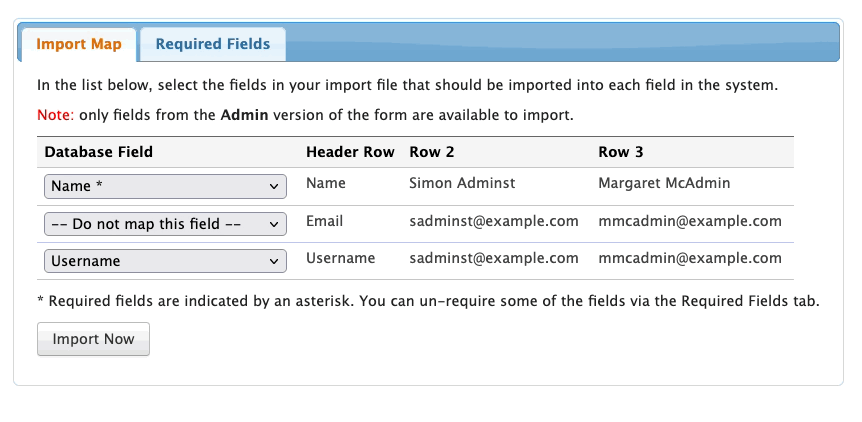The height and width of the screenshot is (422, 862).
Task: Select the Row 2 column header
Action: 432,152
